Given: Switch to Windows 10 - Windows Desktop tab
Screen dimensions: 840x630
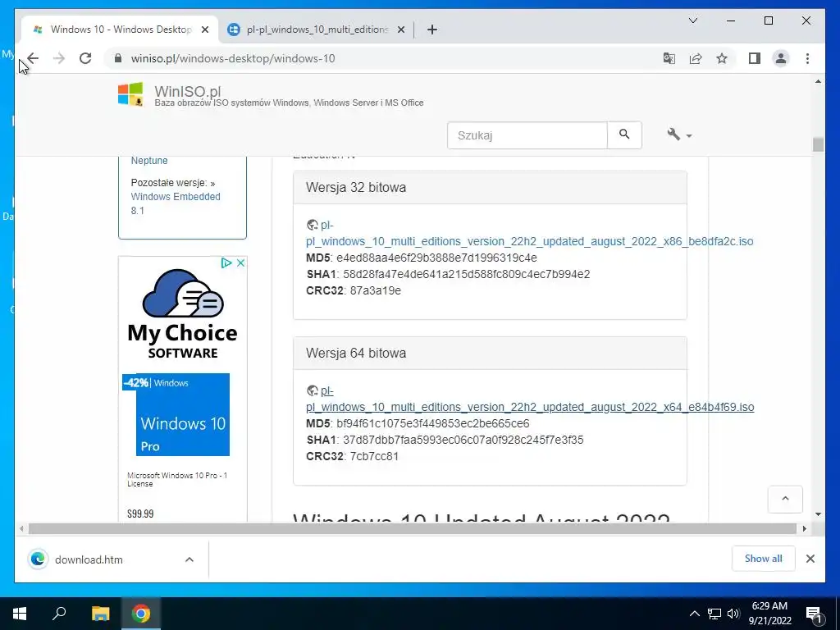Looking at the screenshot, I should (x=120, y=30).
